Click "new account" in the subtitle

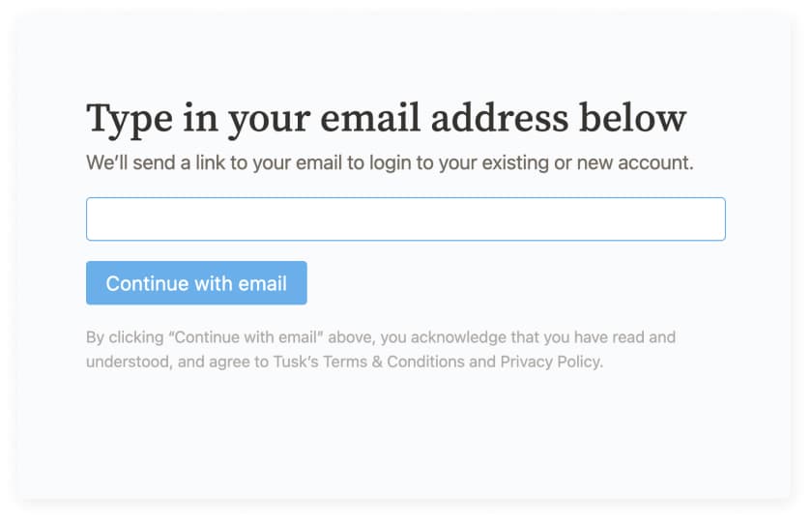pos(633,163)
